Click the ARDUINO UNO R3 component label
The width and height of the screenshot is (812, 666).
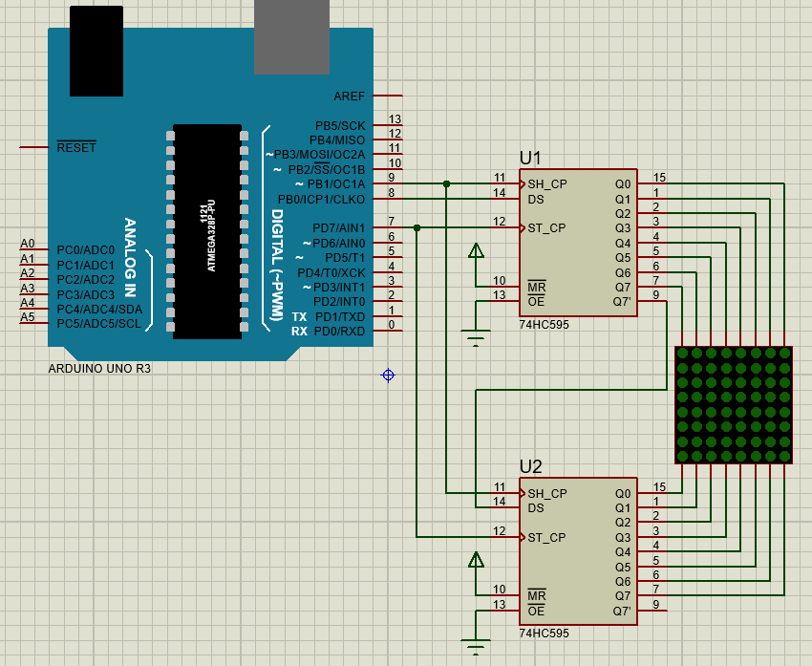click(x=99, y=368)
